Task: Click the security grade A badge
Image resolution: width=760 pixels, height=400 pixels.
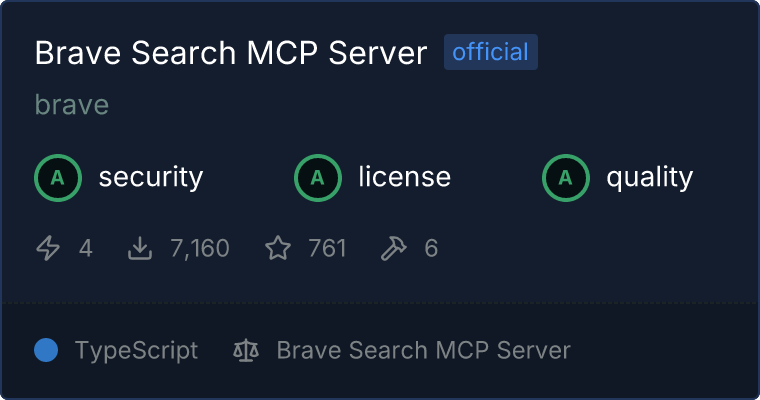Action: [58, 178]
